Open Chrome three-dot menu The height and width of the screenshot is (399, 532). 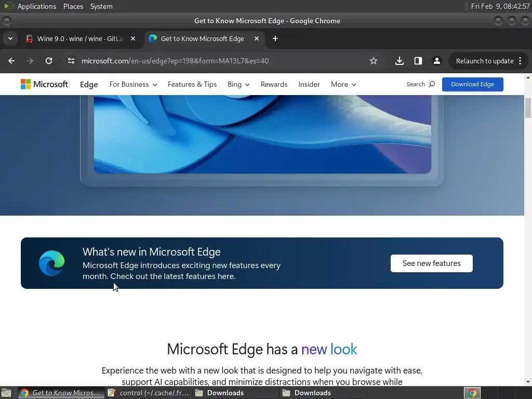520,61
